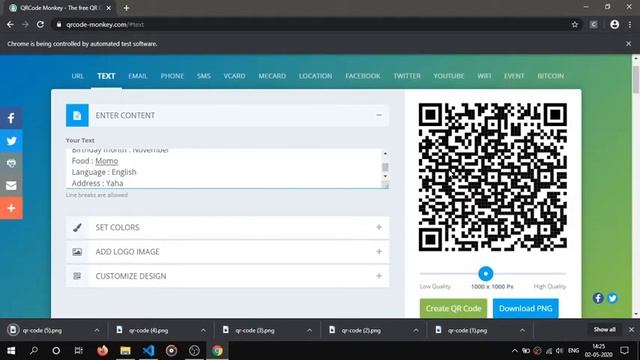Click the small Twitter icon near QR preview
The image size is (640, 360).
(x=612, y=298)
